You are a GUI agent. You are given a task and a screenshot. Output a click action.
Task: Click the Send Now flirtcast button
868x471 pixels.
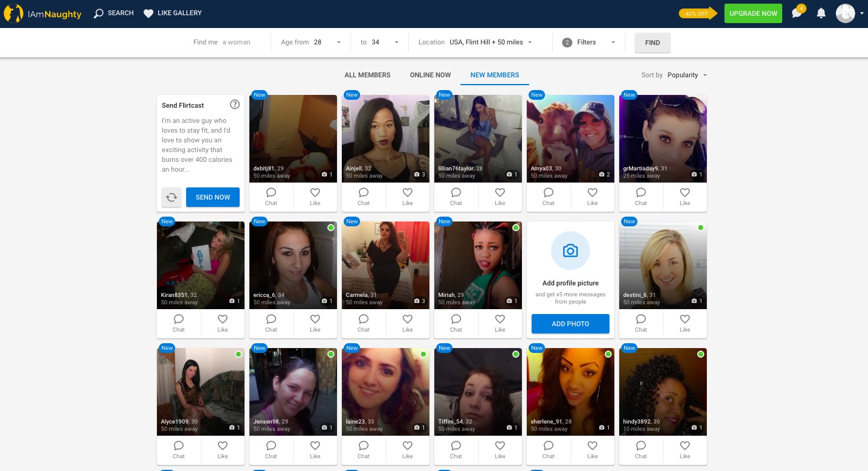coord(212,197)
